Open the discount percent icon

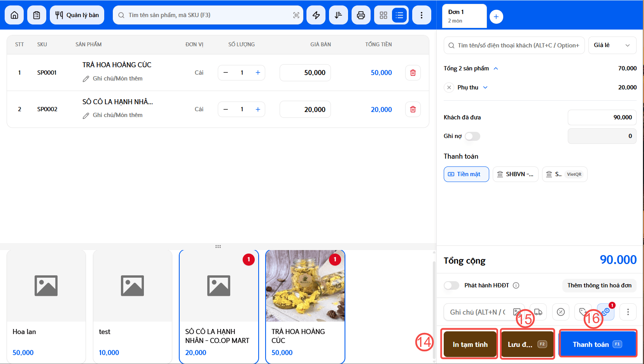tap(561, 312)
